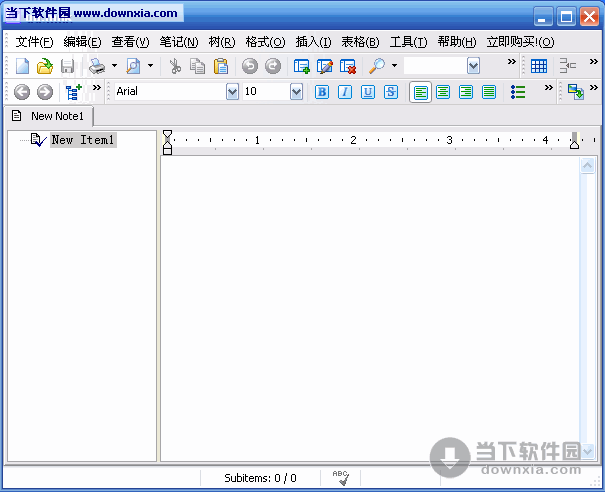Click inside the search text field
The width and height of the screenshot is (605, 492).
[x=435, y=66]
